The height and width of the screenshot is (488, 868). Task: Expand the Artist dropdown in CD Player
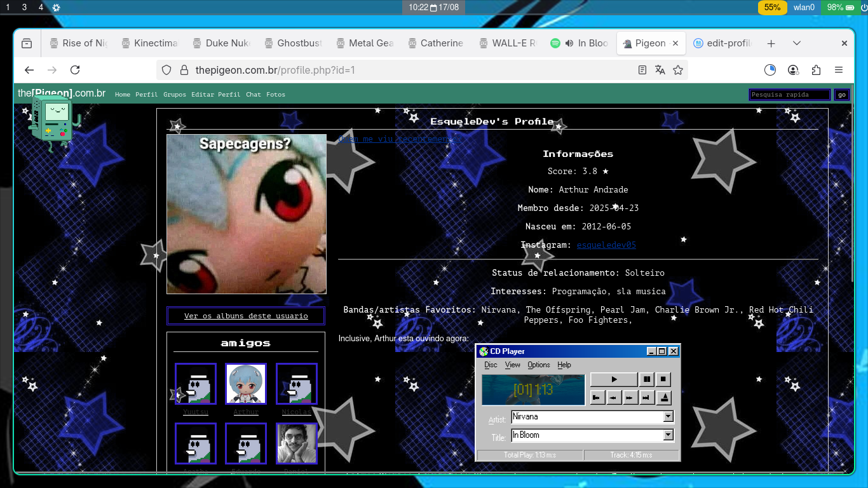(x=668, y=417)
